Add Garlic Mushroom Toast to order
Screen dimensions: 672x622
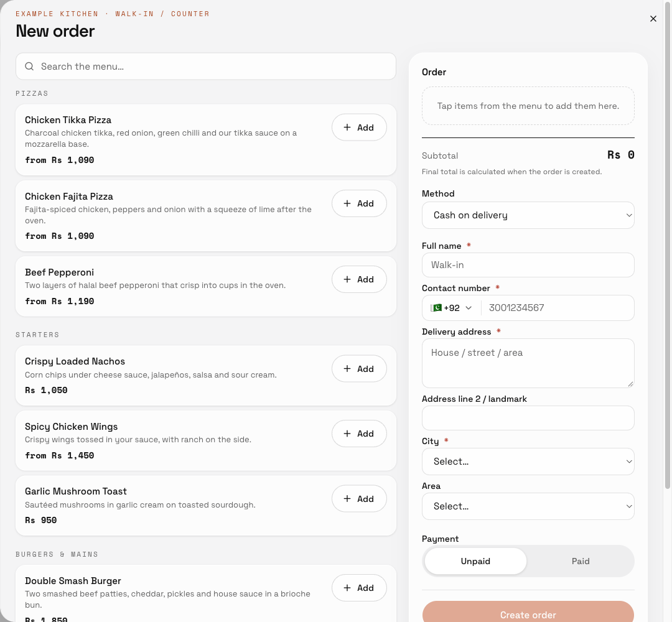click(359, 499)
